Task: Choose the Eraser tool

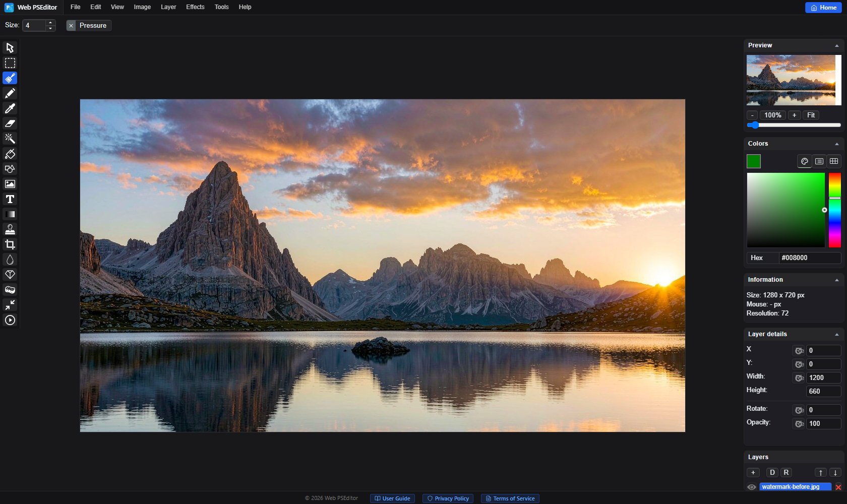Action: click(x=10, y=123)
